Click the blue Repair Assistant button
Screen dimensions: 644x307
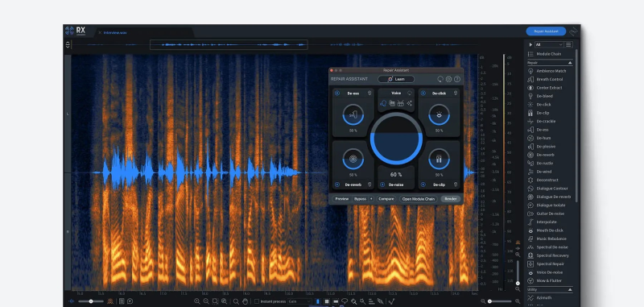[546, 31]
